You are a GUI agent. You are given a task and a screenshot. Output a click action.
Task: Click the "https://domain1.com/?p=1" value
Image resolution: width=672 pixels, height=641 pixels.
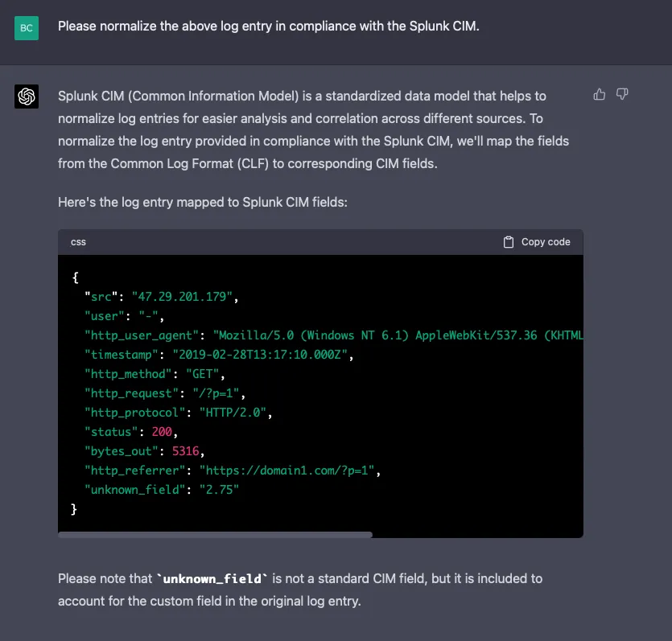click(x=287, y=470)
